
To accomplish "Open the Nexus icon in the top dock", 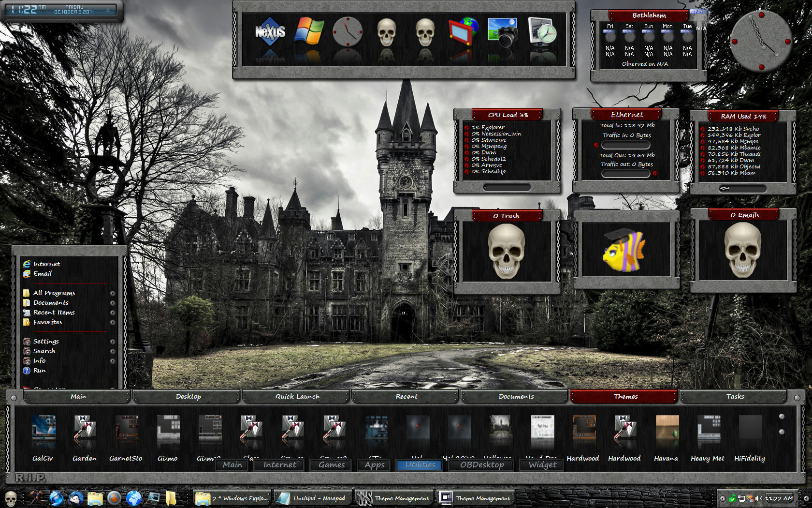I will pos(270,32).
